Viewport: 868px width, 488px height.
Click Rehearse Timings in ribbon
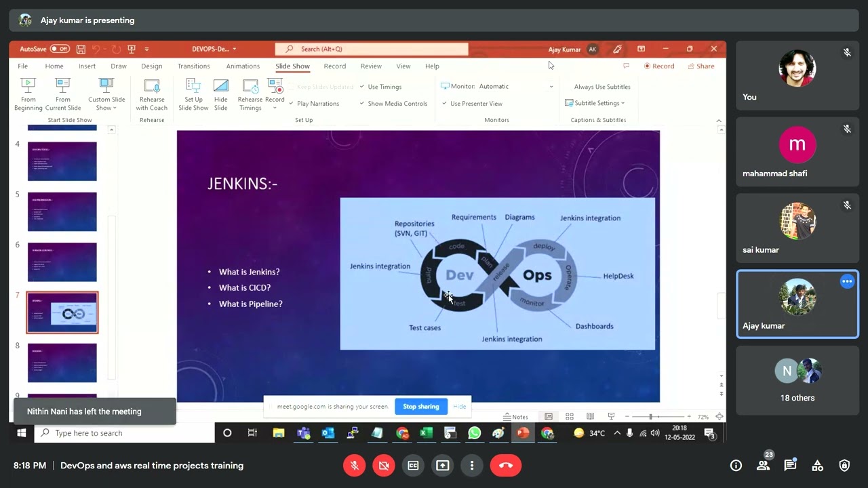(x=250, y=94)
